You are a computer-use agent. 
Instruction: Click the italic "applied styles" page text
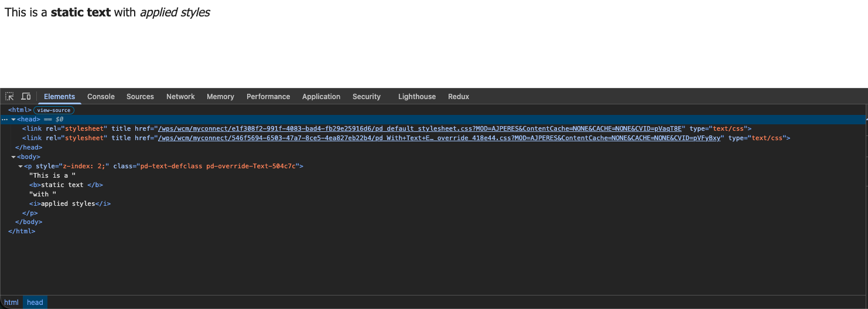click(175, 12)
